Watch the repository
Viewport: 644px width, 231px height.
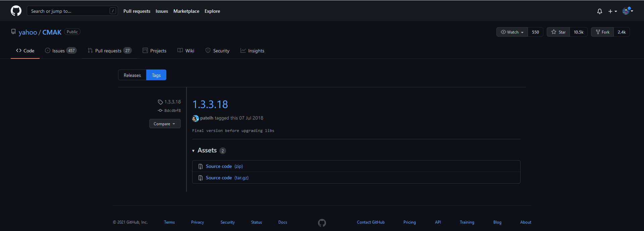click(x=512, y=32)
